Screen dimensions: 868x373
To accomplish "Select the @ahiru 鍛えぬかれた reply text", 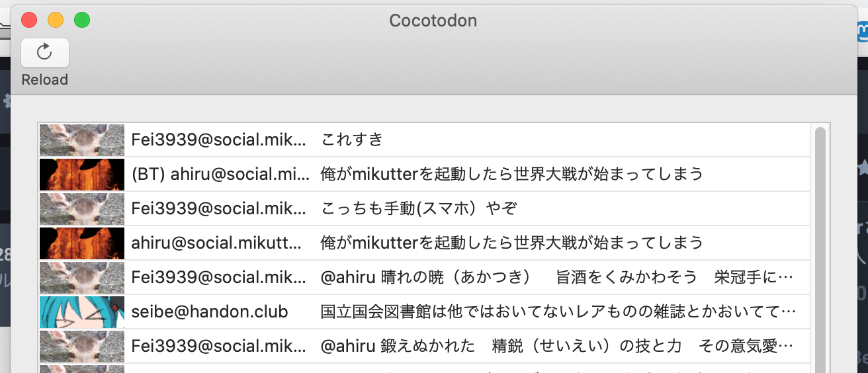I will pos(556,347).
